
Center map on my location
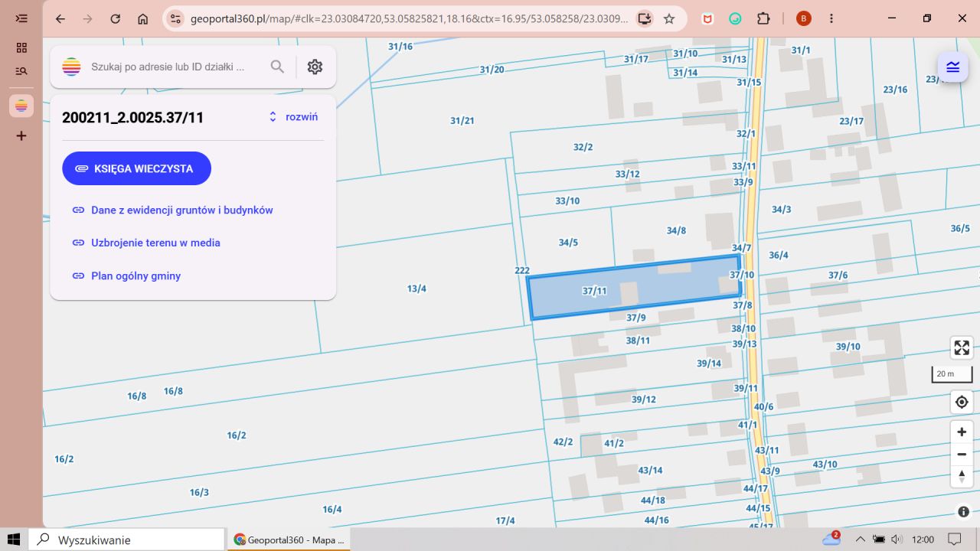962,402
